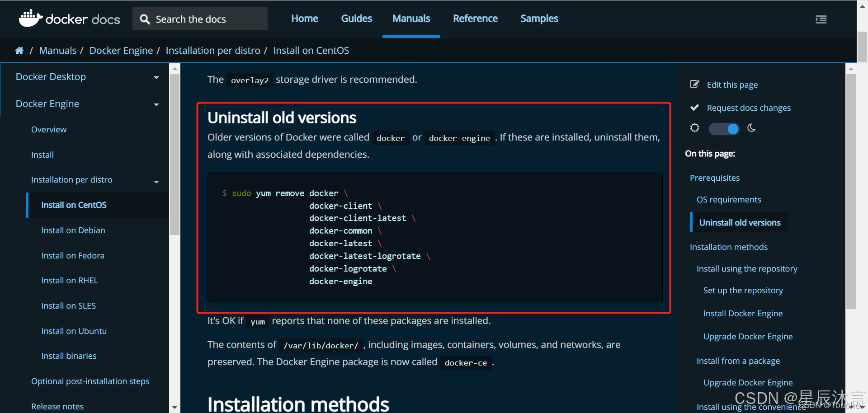Click the docker-engine inline code in paragraph
Image resolution: width=868 pixels, height=413 pixels.
pos(459,138)
